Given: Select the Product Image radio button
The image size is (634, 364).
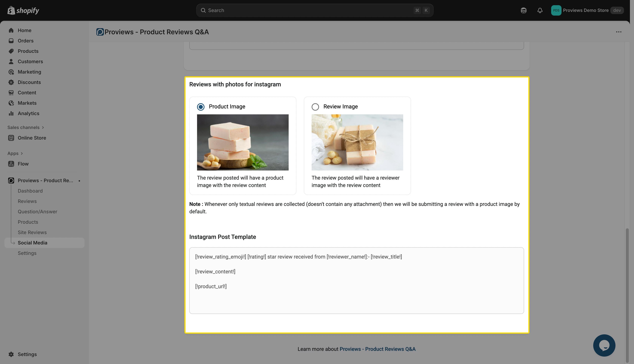Looking at the screenshot, I should (201, 107).
